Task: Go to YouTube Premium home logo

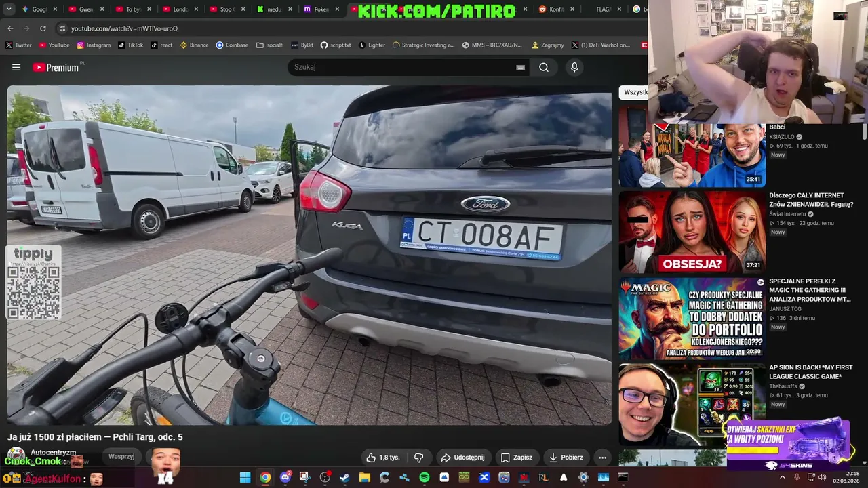Action: click(x=56, y=67)
